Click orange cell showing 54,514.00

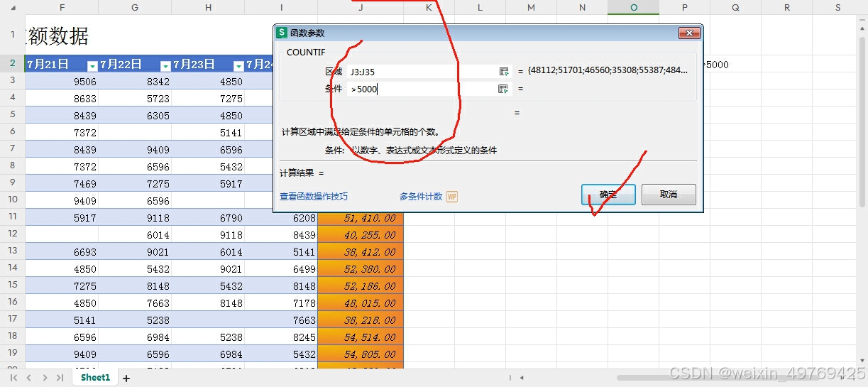361,337
